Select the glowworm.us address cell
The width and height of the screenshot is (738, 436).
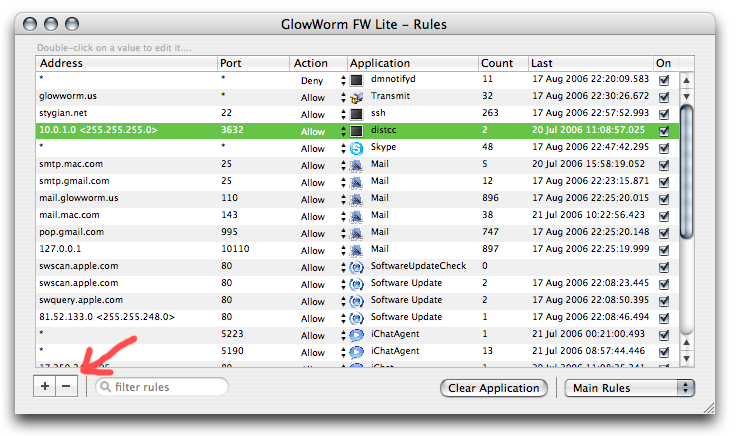click(x=68, y=96)
